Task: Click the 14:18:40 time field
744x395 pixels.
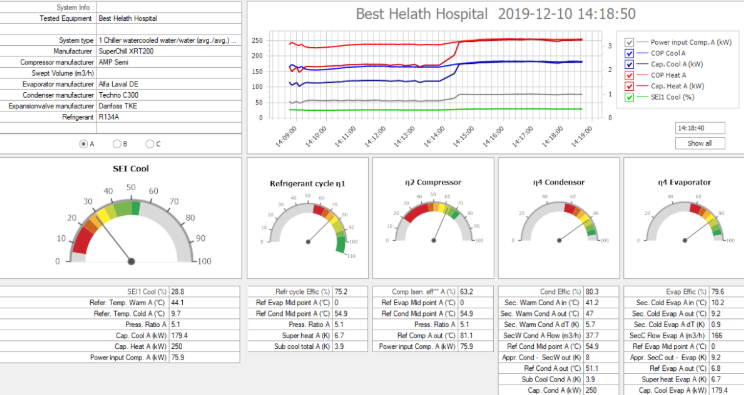Action: click(700, 128)
